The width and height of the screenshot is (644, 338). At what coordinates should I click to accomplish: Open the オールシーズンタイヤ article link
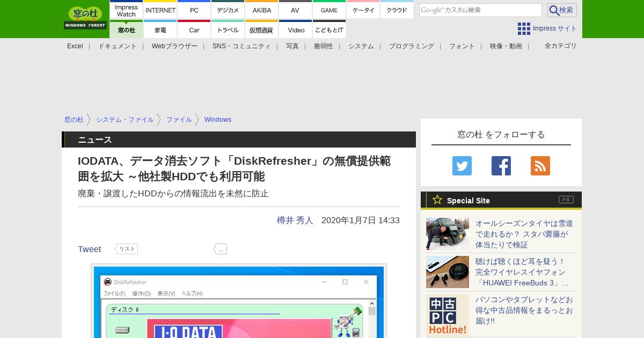[x=524, y=234]
